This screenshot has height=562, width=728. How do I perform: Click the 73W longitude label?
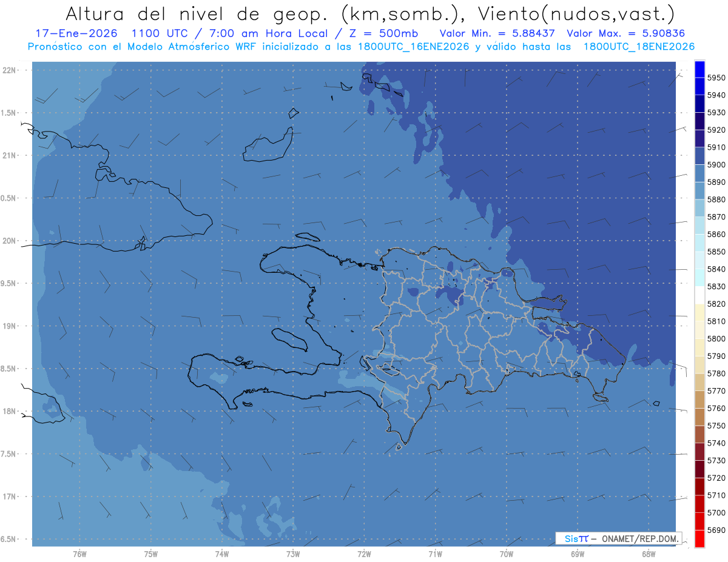coord(293,554)
